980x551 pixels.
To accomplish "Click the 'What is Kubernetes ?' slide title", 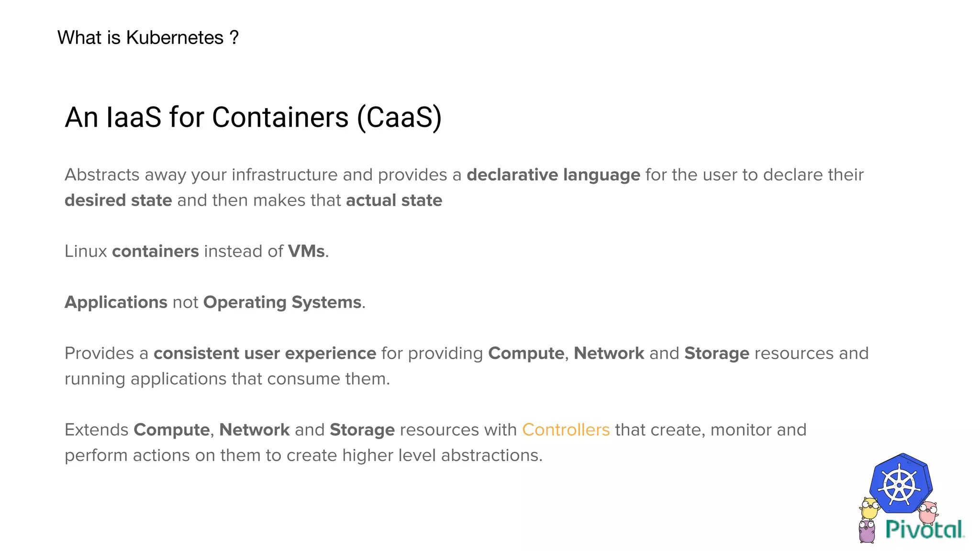I will 148,37.
